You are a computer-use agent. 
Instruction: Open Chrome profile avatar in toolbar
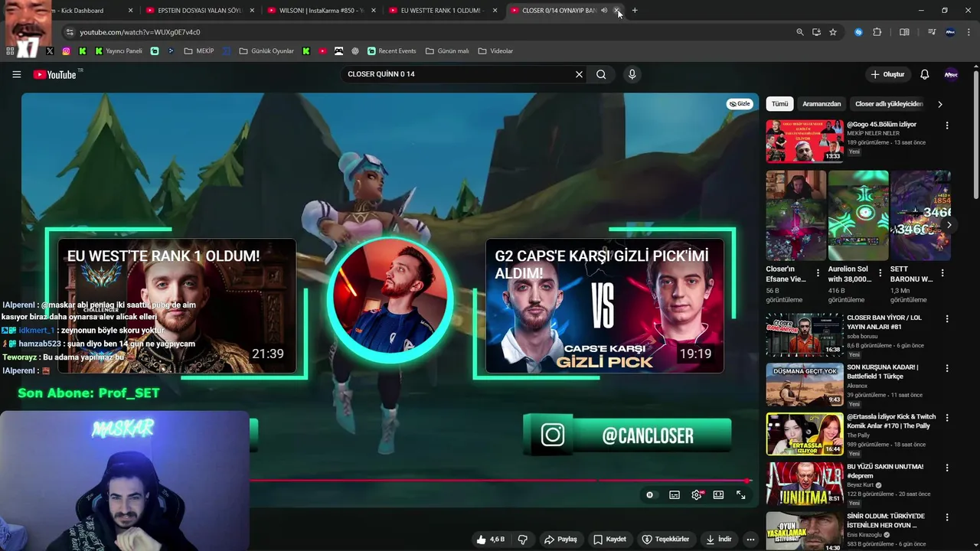(x=950, y=32)
